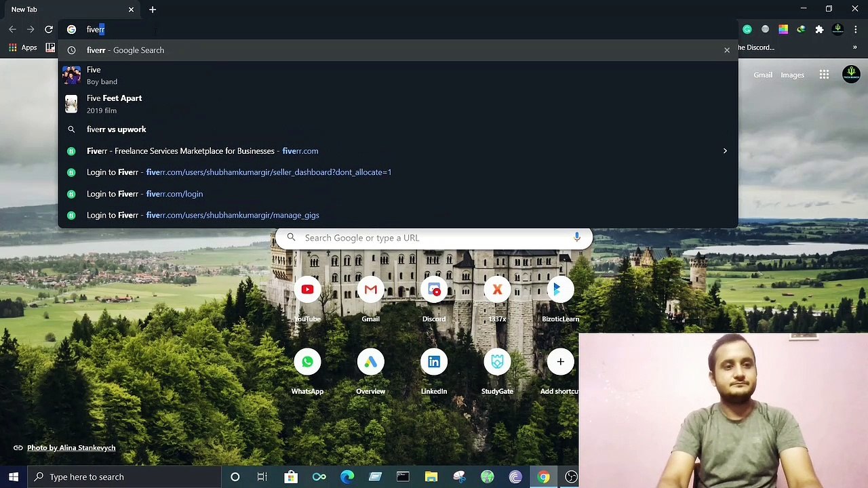Image resolution: width=868 pixels, height=488 pixels.
Task: Select the 'fiverr vs upwork' suggestion
Action: click(398, 129)
